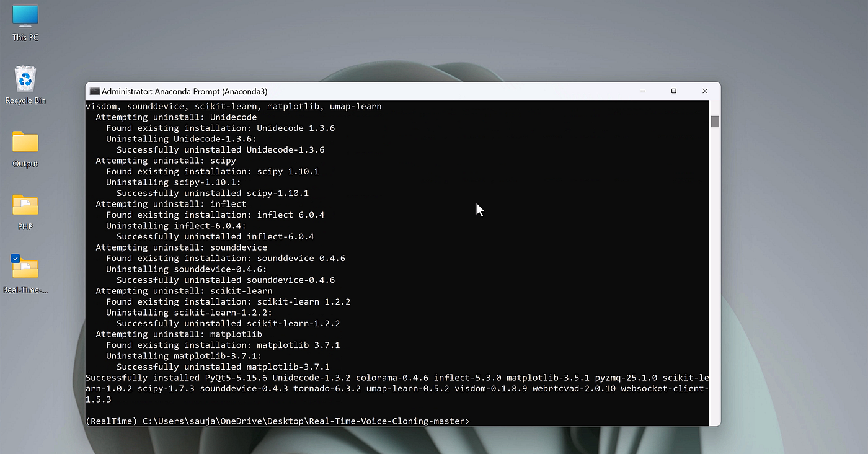Close the Anaconda Prompt window
Viewport: 868px width, 454px height.
[705, 91]
